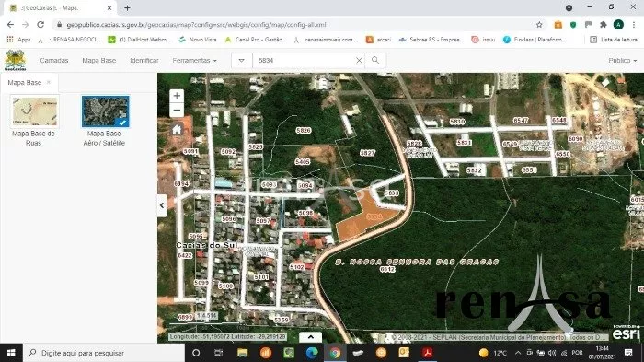Open the Ferramentas dropdown menu
Screen dimensions: 644x362
pyautogui.click(x=194, y=60)
